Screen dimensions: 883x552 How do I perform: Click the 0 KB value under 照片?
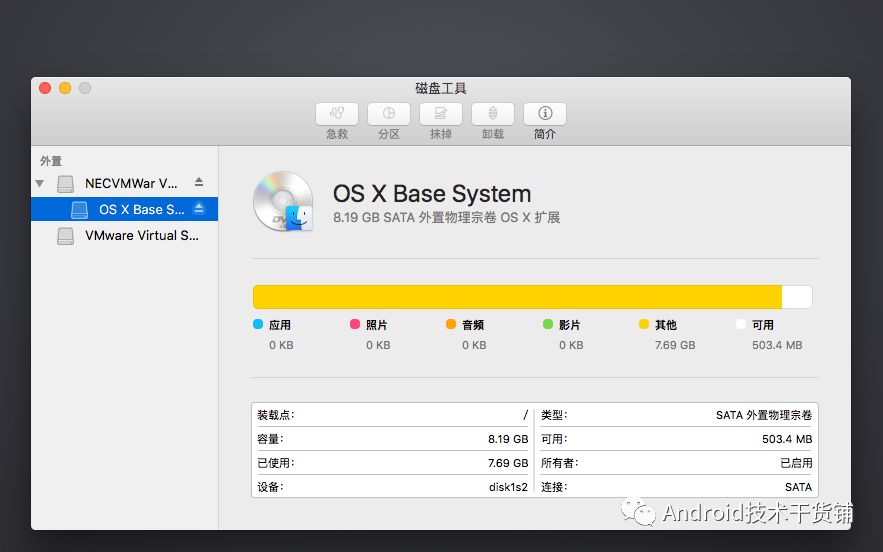[x=378, y=345]
